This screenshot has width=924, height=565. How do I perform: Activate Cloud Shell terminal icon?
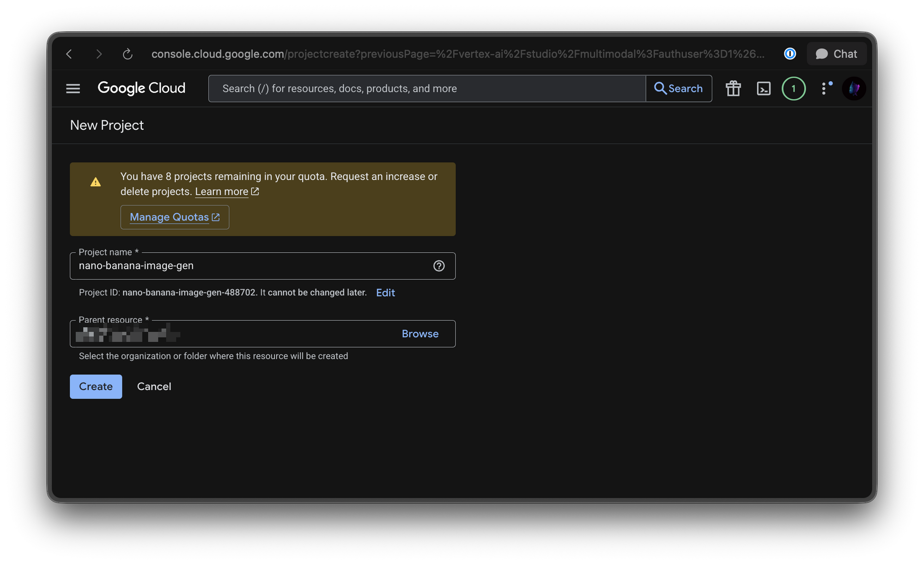pyautogui.click(x=764, y=88)
